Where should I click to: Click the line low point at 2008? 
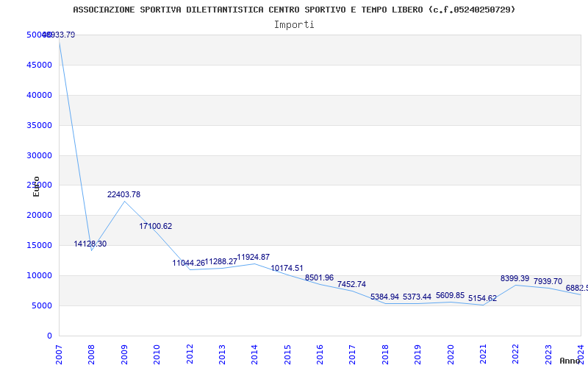[92, 250]
